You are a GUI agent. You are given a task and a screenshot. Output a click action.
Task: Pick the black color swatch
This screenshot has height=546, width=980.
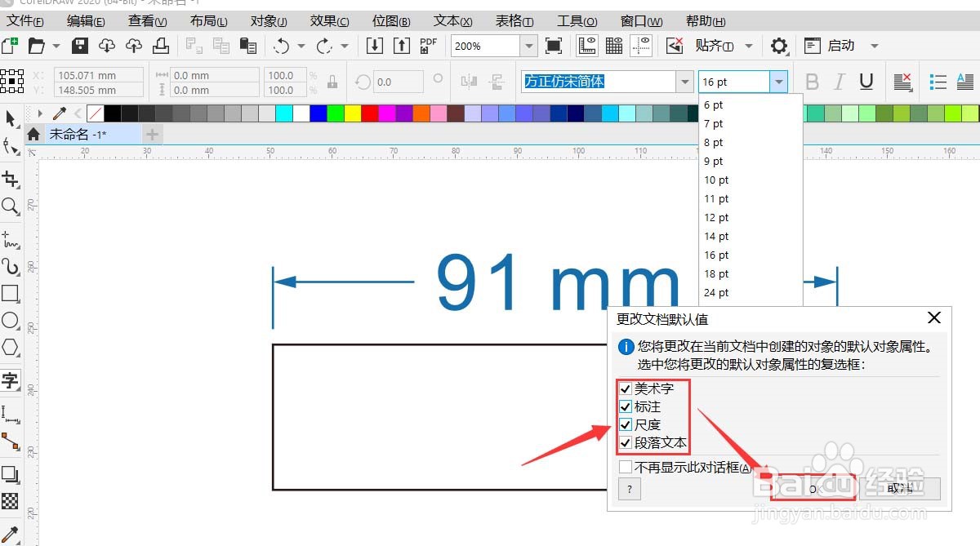113,113
